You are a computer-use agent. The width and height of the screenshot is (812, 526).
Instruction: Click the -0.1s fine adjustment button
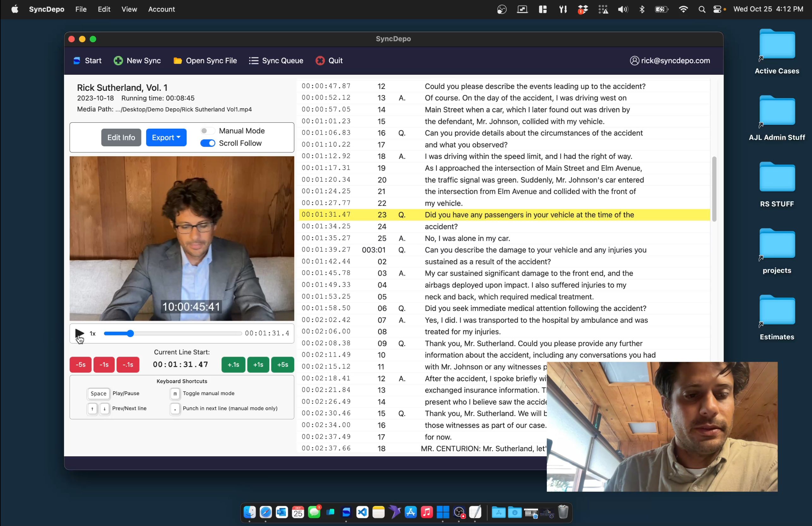[x=128, y=365]
